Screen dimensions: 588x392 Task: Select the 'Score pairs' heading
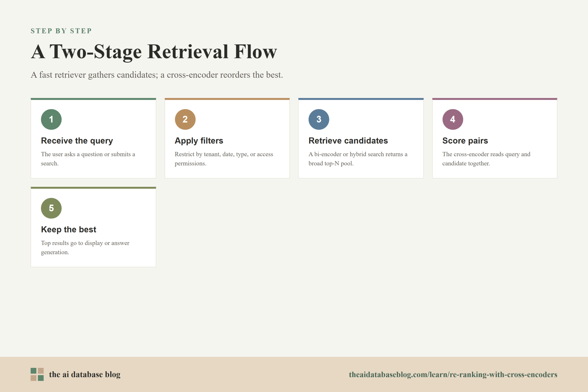pyautogui.click(x=465, y=141)
